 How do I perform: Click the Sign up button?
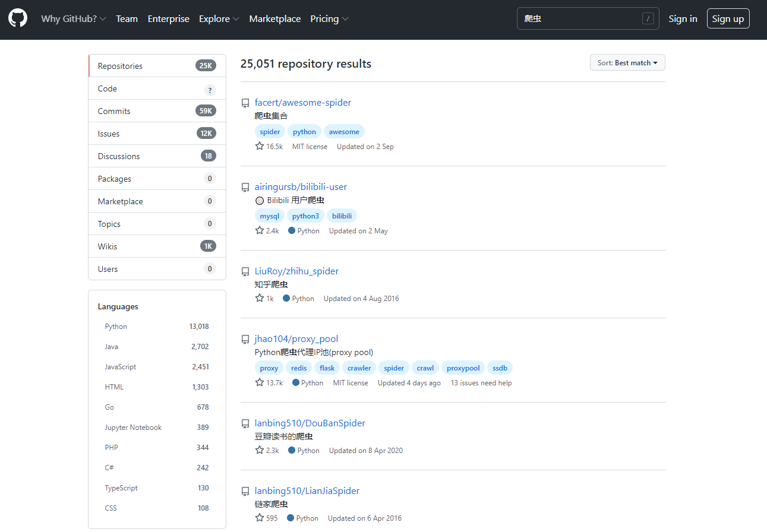(x=728, y=18)
